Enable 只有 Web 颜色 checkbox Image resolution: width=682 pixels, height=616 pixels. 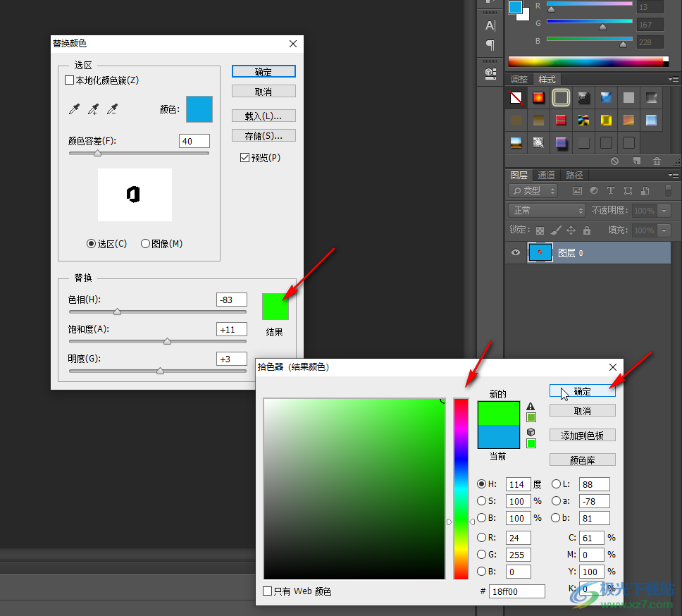[x=268, y=591]
